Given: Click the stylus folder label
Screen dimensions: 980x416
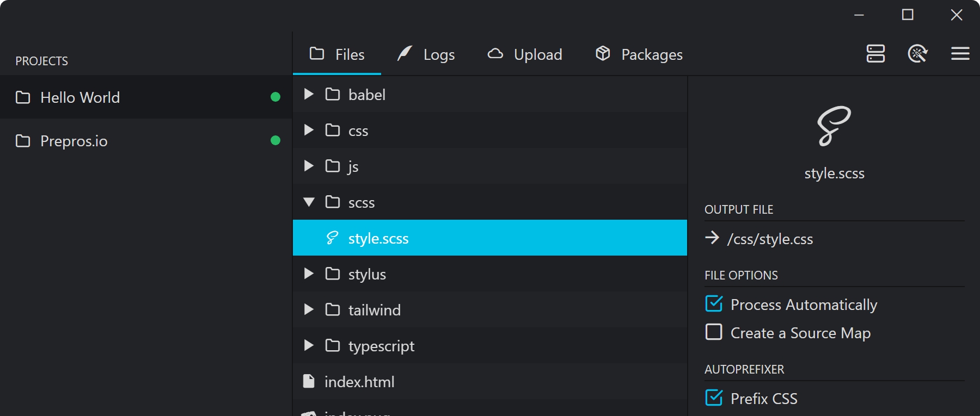Looking at the screenshot, I should click(367, 275).
